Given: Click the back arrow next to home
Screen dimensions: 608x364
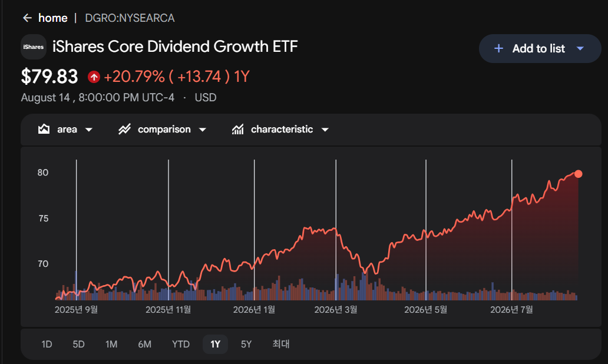Looking at the screenshot, I should tap(27, 18).
